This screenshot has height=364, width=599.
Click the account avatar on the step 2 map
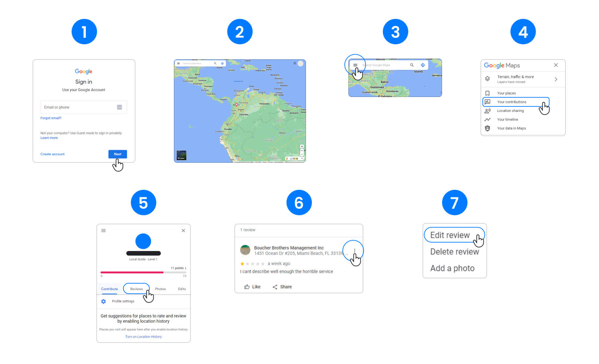(x=300, y=63)
